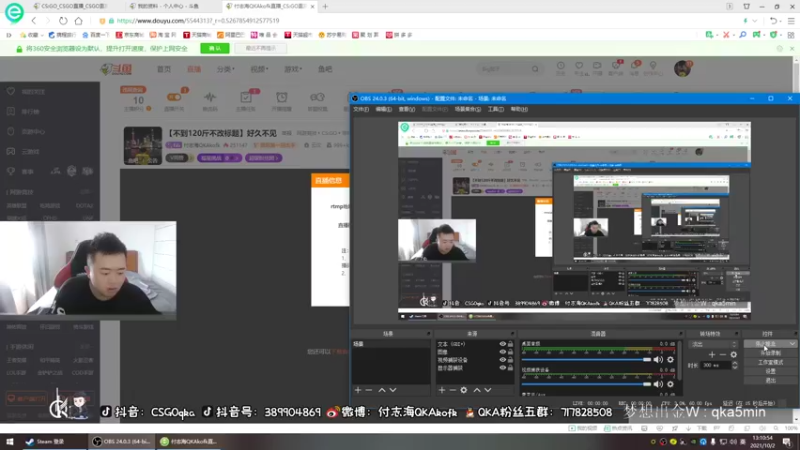The image size is (800, 450).
Task: Open the OBS 场景集合 menu
Action: (468, 109)
